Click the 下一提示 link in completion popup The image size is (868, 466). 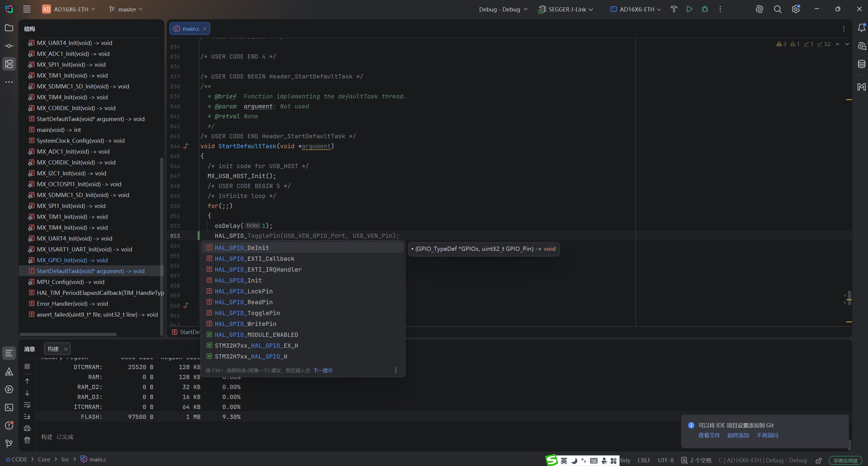pos(322,370)
